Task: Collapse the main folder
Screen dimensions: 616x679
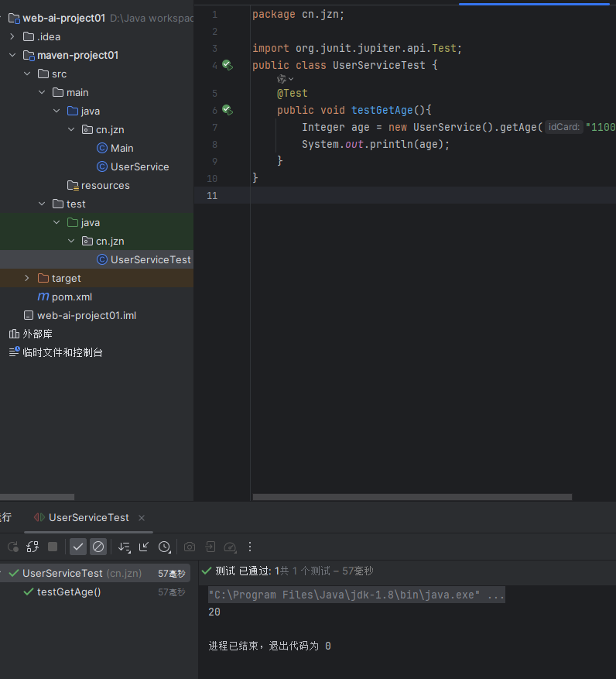Action: [x=42, y=92]
